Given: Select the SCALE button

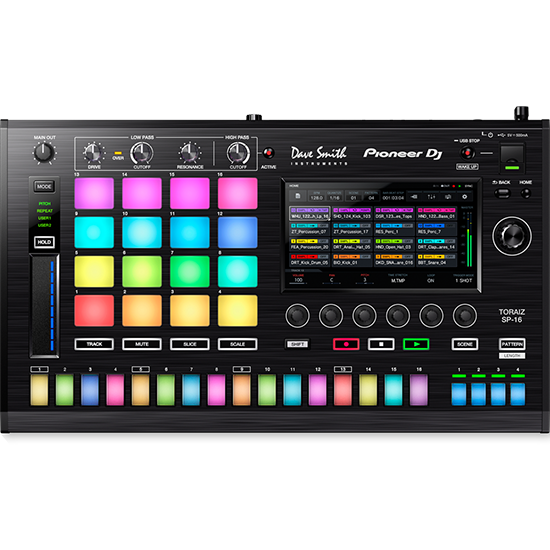Looking at the screenshot, I should point(237,344).
